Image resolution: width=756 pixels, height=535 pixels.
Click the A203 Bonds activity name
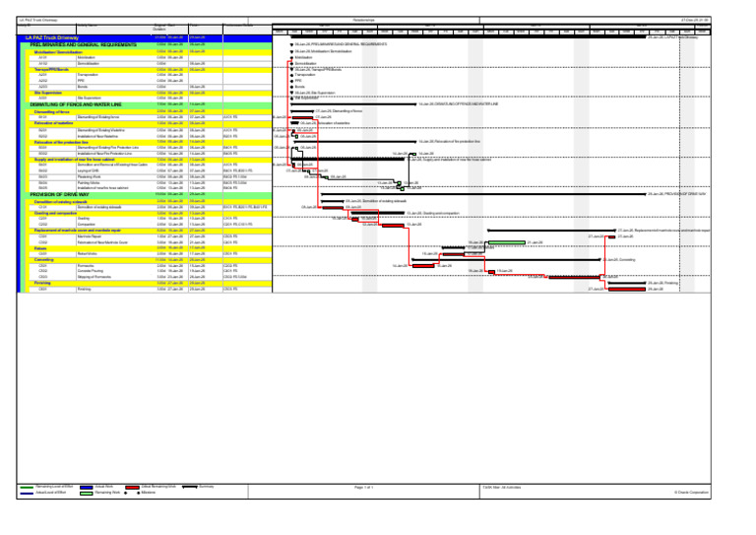83,87
